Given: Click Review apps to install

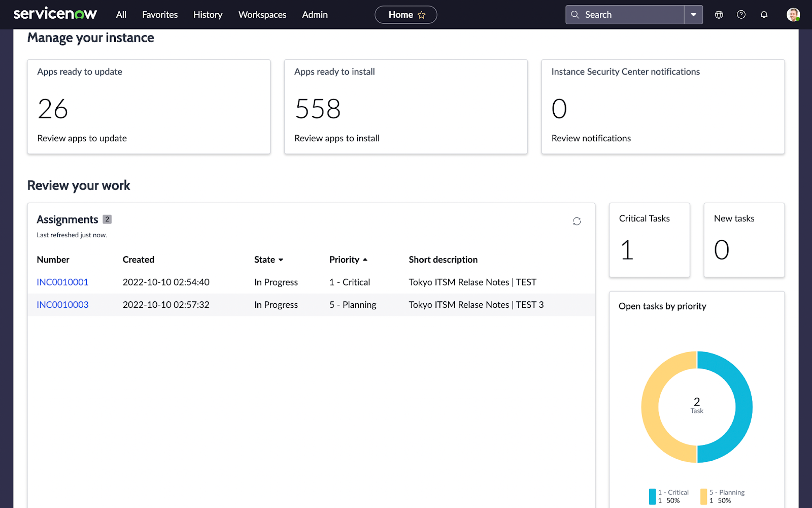Looking at the screenshot, I should [337, 138].
